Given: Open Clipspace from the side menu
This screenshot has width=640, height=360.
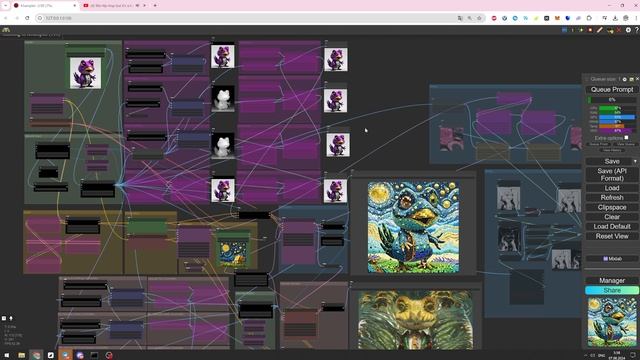Looking at the screenshot, I should (x=612, y=207).
